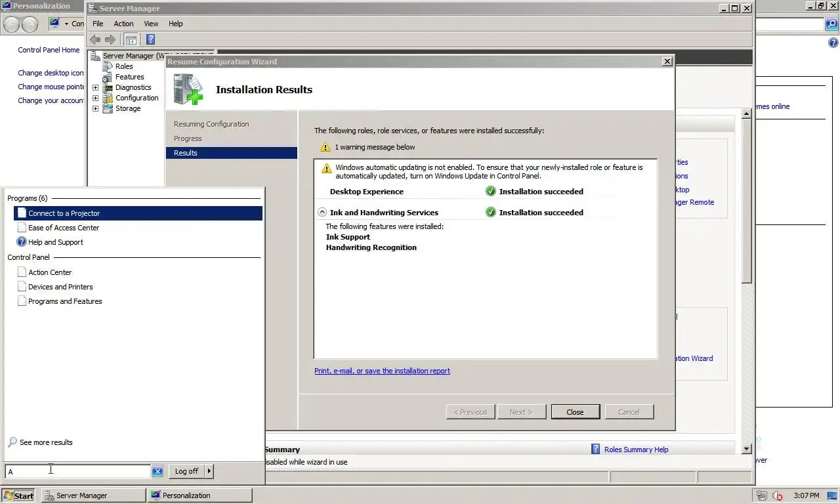840x504 pixels.
Task: Open the Action menu in Server Manager
Action: point(123,24)
